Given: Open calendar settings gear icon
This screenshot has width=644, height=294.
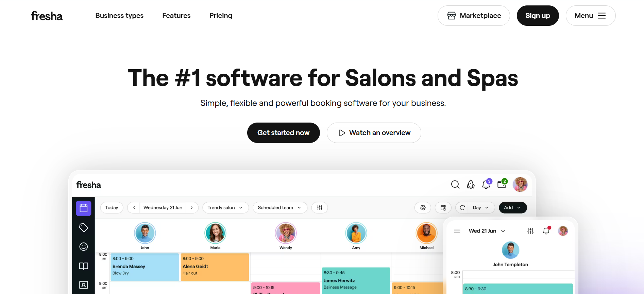Looking at the screenshot, I should pyautogui.click(x=423, y=207).
